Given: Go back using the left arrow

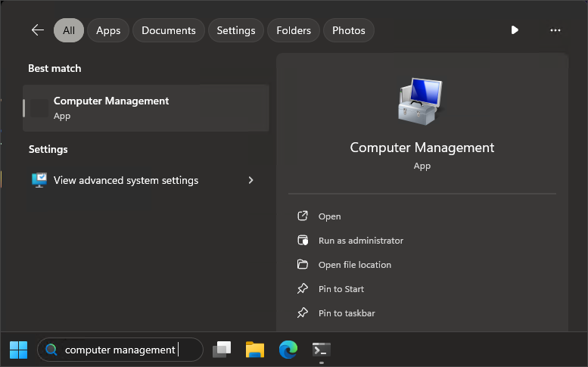Looking at the screenshot, I should pos(38,30).
